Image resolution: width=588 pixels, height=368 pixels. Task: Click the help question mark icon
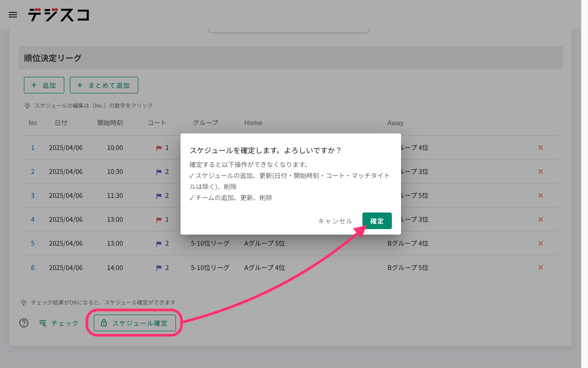click(x=24, y=323)
